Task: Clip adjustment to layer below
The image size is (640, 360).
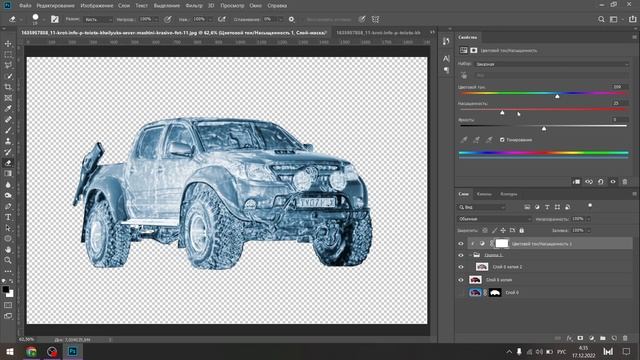Action: coord(576,182)
